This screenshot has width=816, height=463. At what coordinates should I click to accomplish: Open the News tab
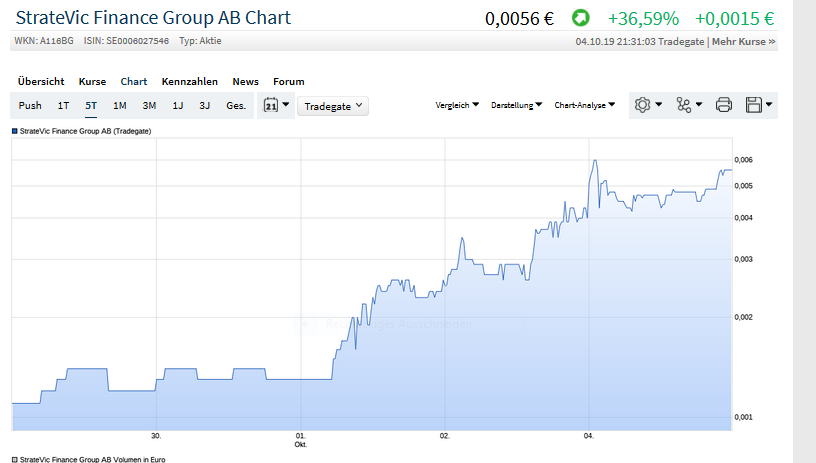click(246, 82)
